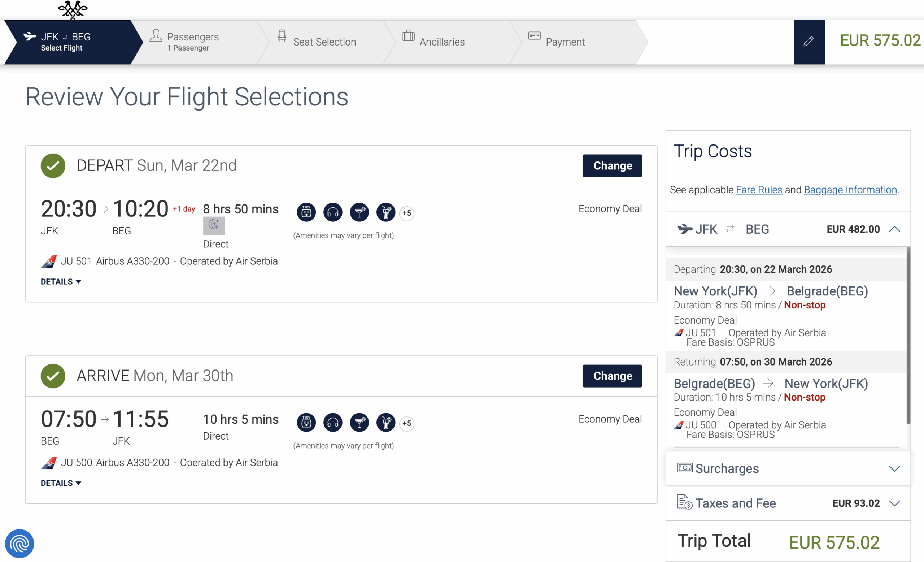Click the edit pencil icon beside the price

pos(808,42)
